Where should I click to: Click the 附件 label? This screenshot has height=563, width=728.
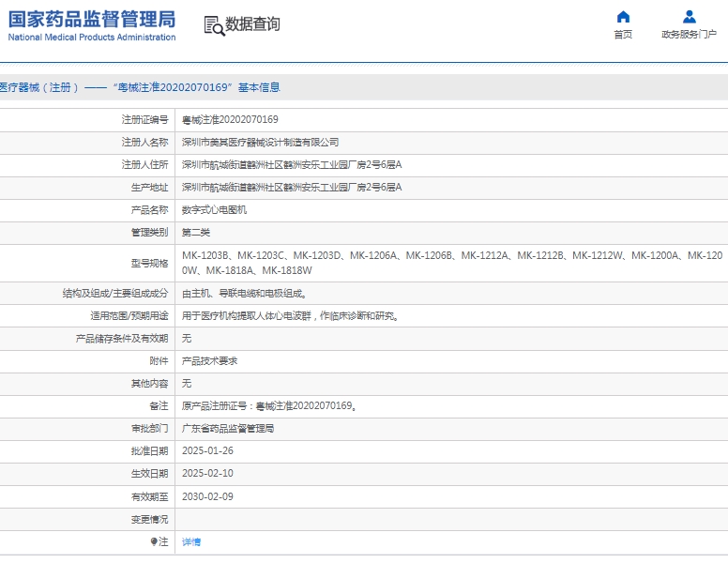(159, 361)
